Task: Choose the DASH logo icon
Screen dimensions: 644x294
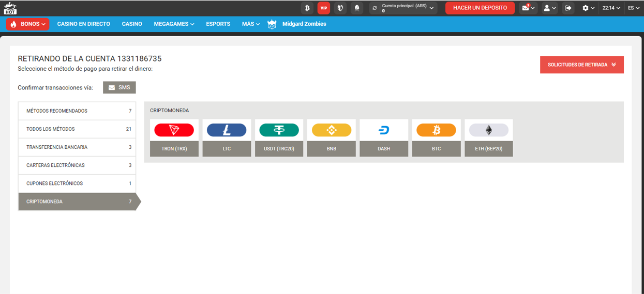Action: click(384, 130)
